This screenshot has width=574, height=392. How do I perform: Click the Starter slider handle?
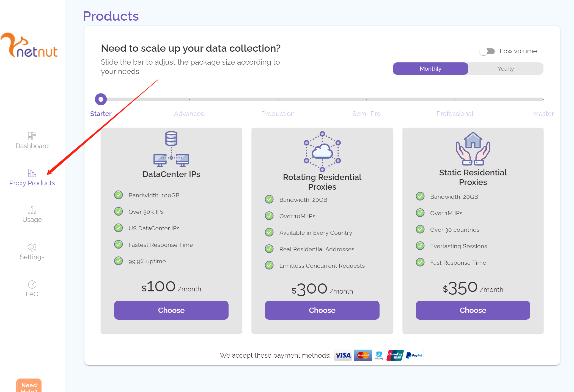coord(101,99)
